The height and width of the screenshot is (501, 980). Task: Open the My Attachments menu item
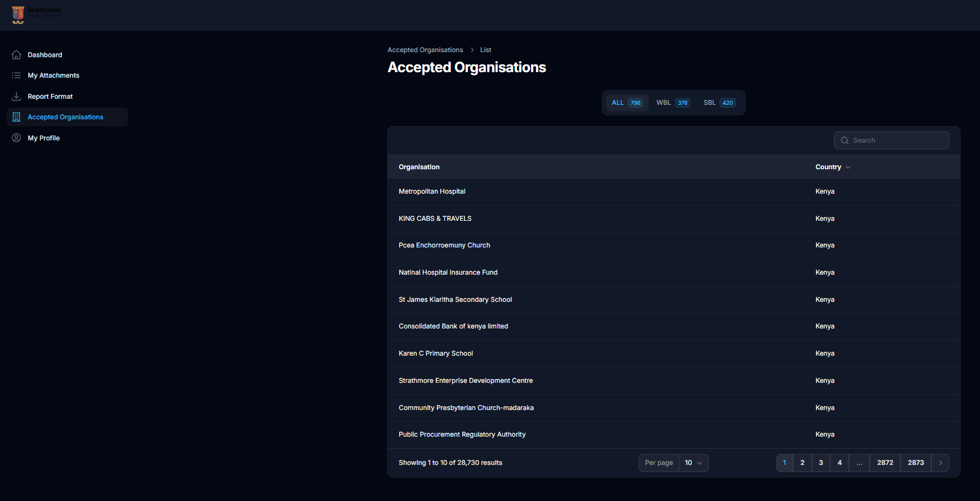pos(53,75)
